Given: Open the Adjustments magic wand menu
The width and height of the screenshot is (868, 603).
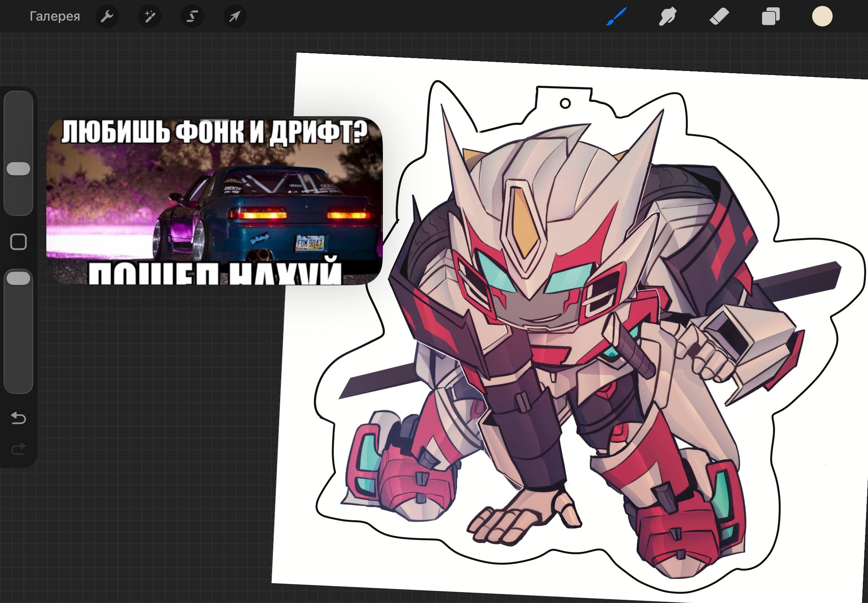Looking at the screenshot, I should (x=150, y=16).
